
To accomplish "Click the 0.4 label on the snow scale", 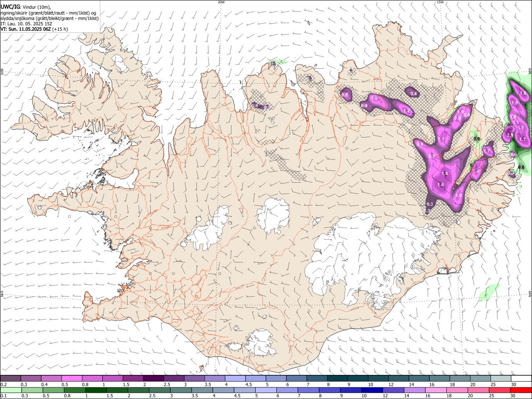I will [x=44, y=384].
